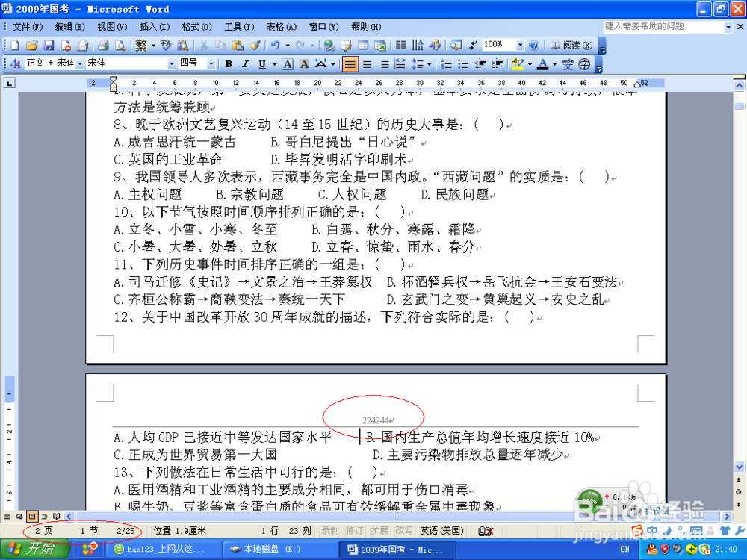This screenshot has height=560, width=747.
Task: Open the 表格(A) menu
Action: pyautogui.click(x=281, y=27)
